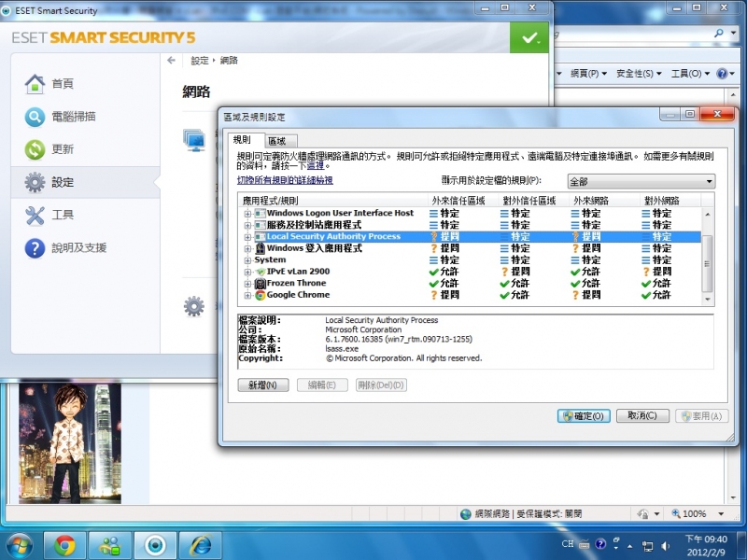Open the IE 安全性(S) menu
The height and width of the screenshot is (560, 747).
(x=639, y=74)
